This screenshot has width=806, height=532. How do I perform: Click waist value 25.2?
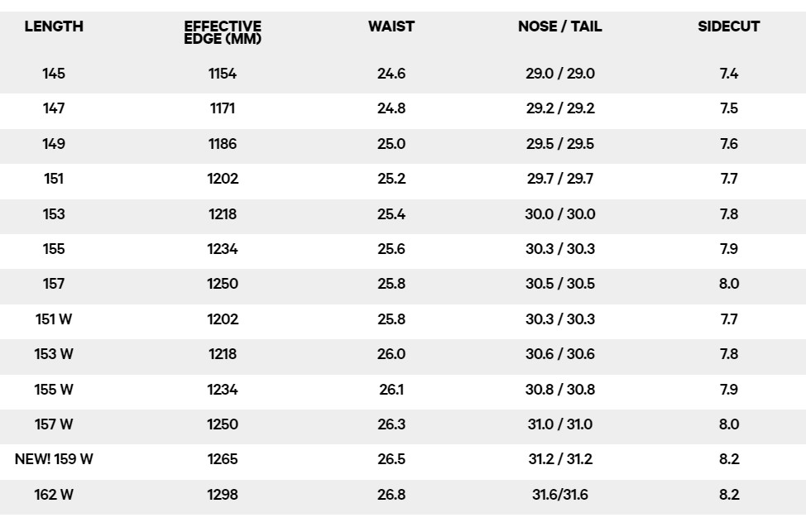tap(391, 179)
